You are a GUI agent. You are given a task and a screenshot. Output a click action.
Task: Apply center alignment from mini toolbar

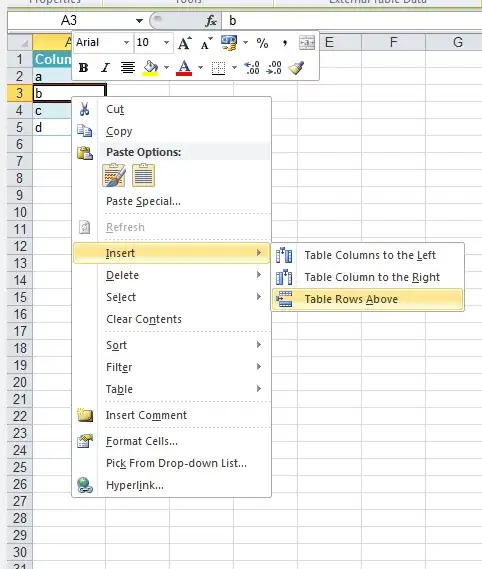tap(128, 67)
